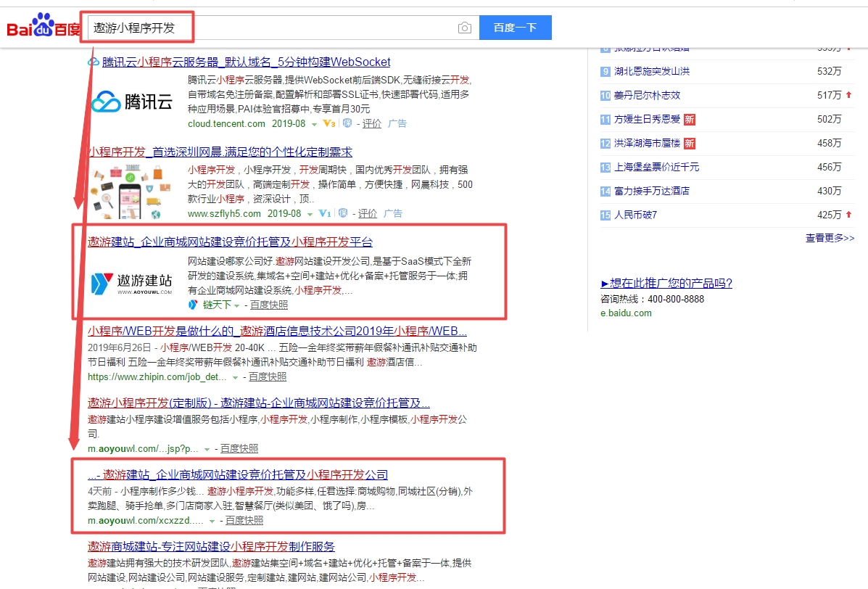This screenshot has width=868, height=589.
Task: Click the 456万 search count
Action: click(x=830, y=167)
